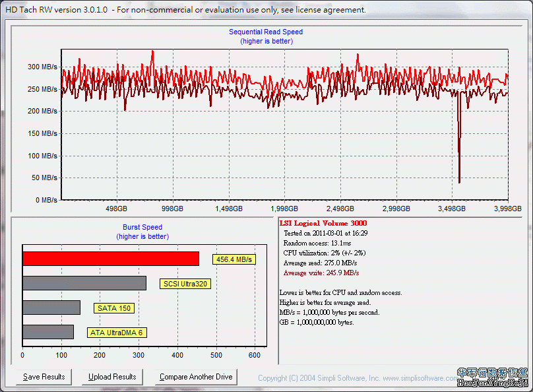Click the Average write result line
This screenshot has width=533, height=392.
(x=321, y=273)
